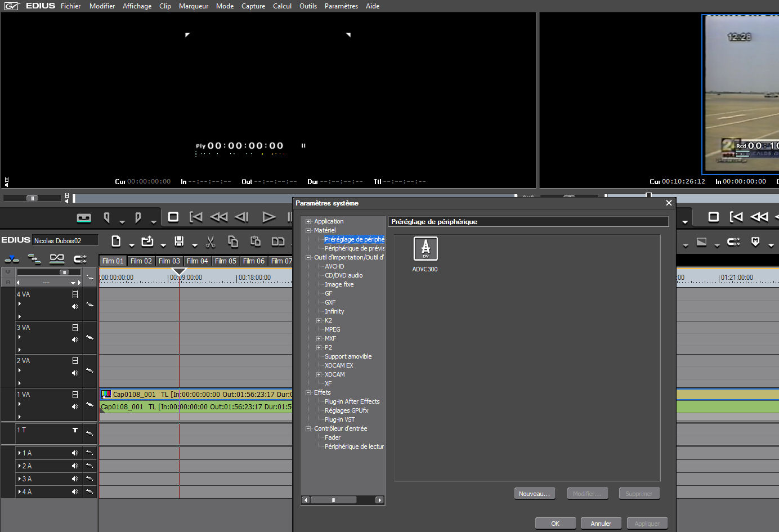Expand the XDCAM tree node
779x532 pixels.
(x=319, y=374)
